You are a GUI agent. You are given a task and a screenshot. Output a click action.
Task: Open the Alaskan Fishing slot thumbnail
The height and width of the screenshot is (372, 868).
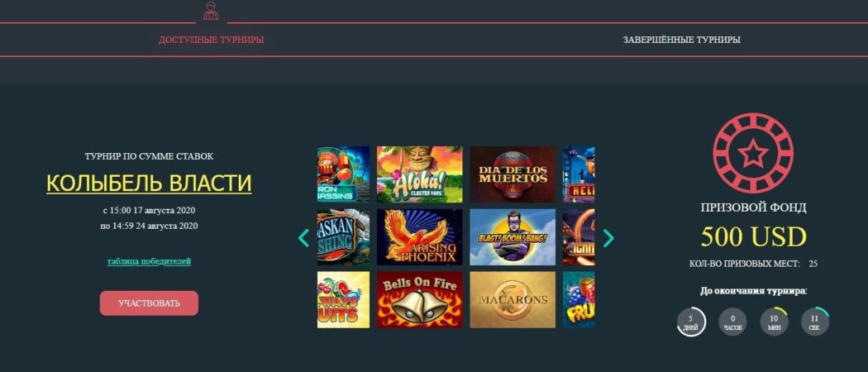click(x=343, y=237)
